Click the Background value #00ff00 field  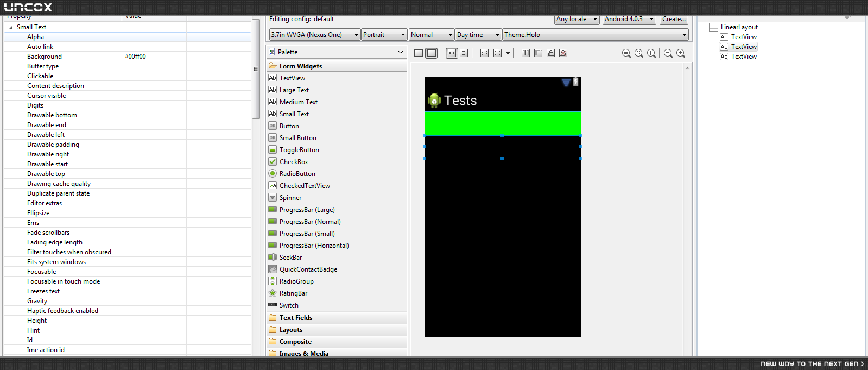point(154,57)
